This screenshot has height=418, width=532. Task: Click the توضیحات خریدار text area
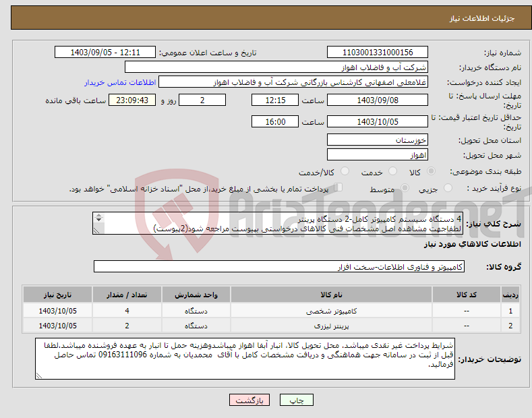click(245, 359)
